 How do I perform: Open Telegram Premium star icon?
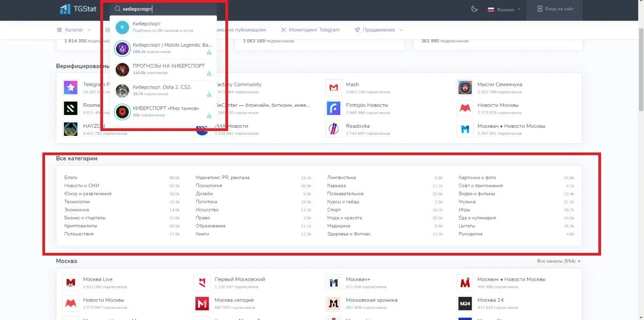[x=70, y=87]
